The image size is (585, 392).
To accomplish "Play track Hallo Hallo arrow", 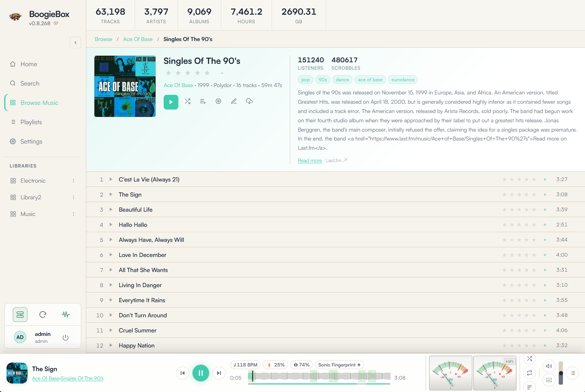I will pos(111,224).
